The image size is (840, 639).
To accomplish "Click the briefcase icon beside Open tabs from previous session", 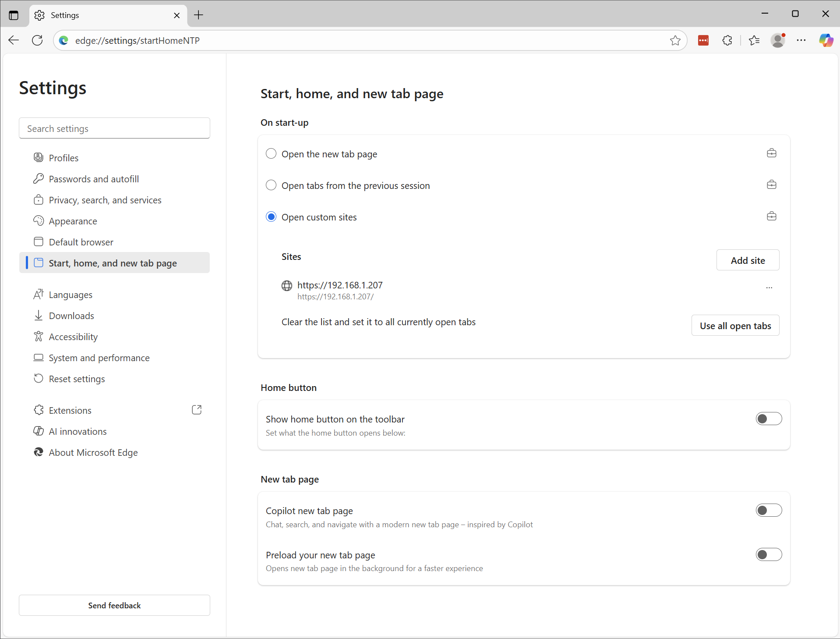I will click(772, 185).
